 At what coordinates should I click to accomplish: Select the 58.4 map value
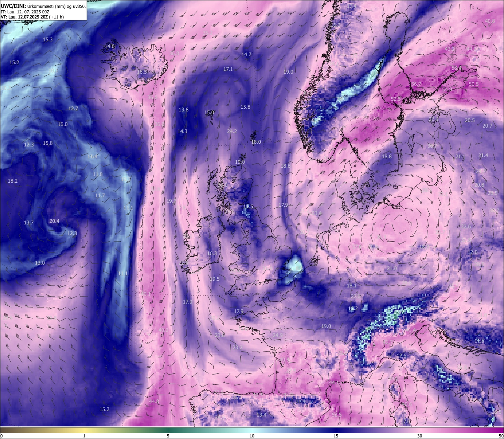coord(456,68)
